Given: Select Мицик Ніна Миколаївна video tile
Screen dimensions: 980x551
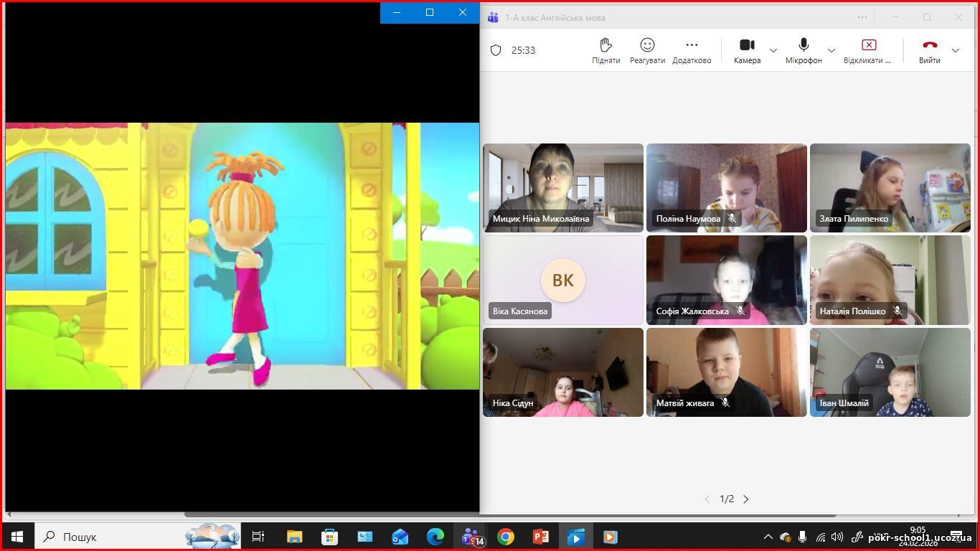Looking at the screenshot, I should 563,187.
